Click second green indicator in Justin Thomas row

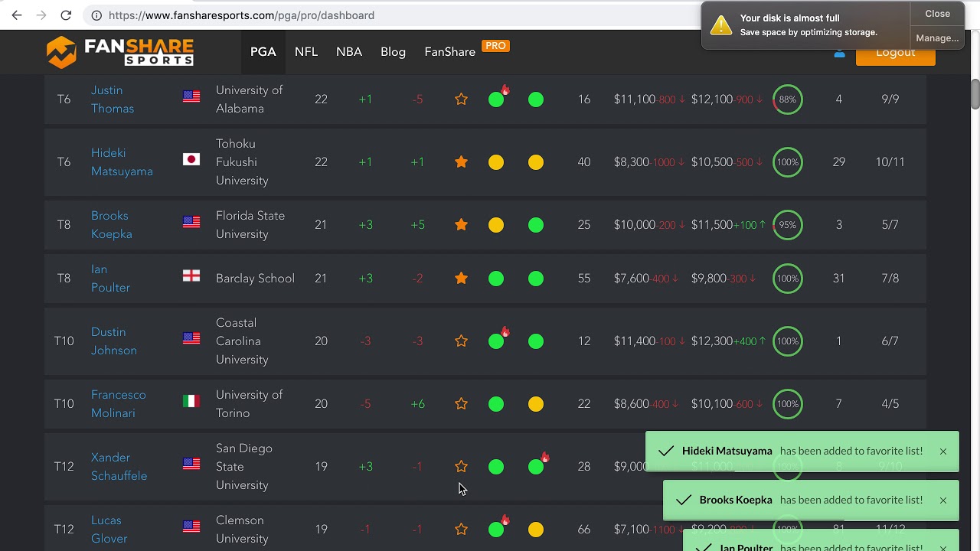(x=536, y=99)
